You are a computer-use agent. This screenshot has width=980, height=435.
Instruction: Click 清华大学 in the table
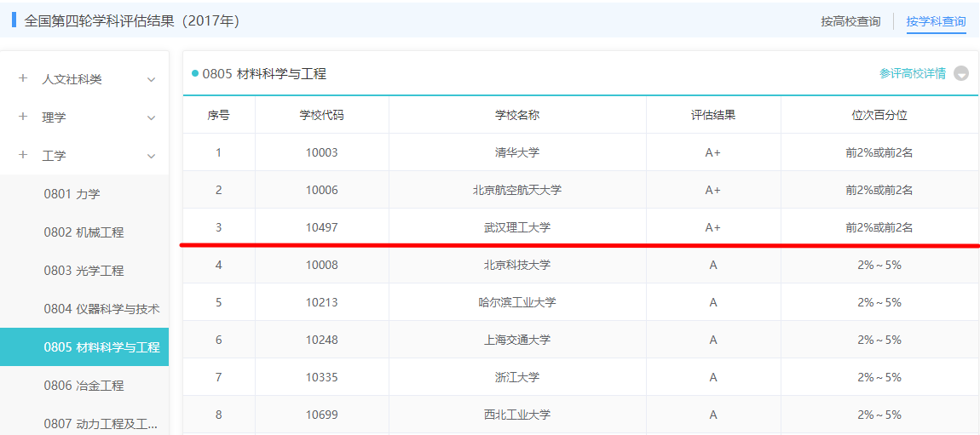click(517, 152)
